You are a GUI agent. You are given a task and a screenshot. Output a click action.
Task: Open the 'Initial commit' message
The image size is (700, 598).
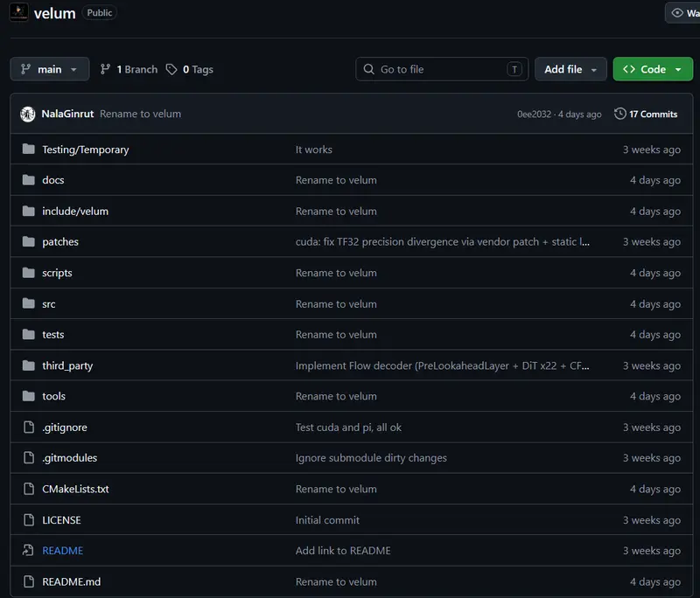(327, 520)
